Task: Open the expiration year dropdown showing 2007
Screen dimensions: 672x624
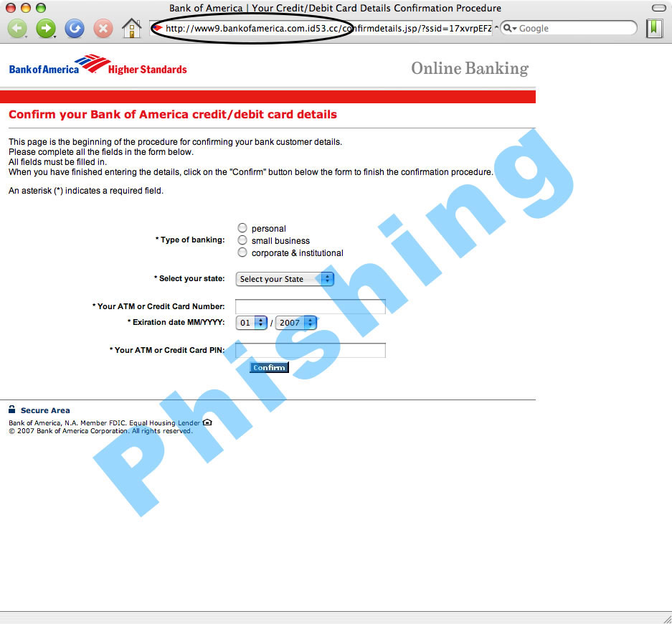Action: coord(296,323)
